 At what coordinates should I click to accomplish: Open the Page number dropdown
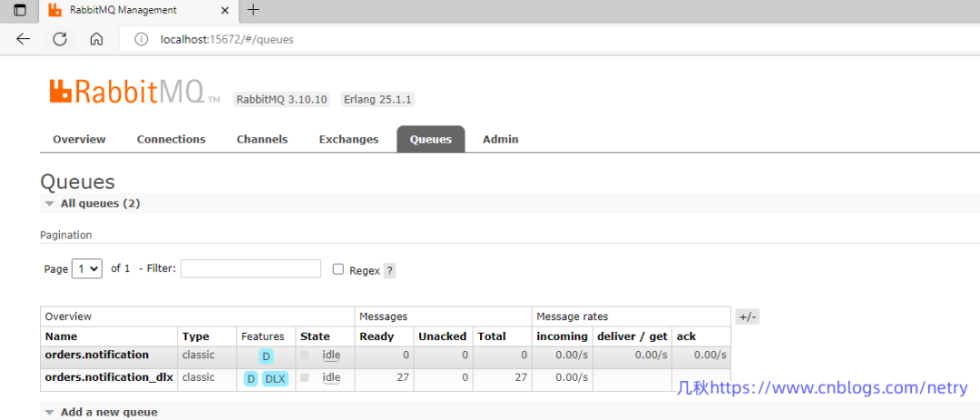[87, 269]
